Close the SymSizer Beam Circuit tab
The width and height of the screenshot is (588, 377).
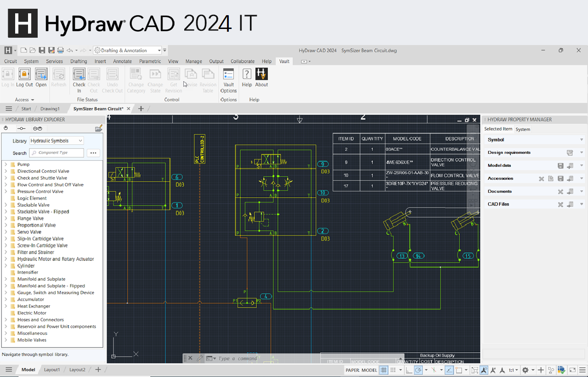tap(129, 109)
